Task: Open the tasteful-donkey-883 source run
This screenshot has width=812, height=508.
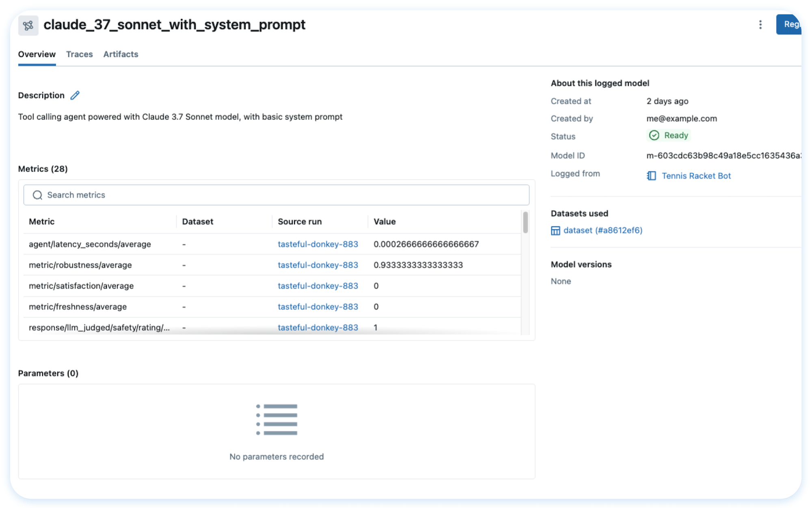Action: pyautogui.click(x=317, y=244)
